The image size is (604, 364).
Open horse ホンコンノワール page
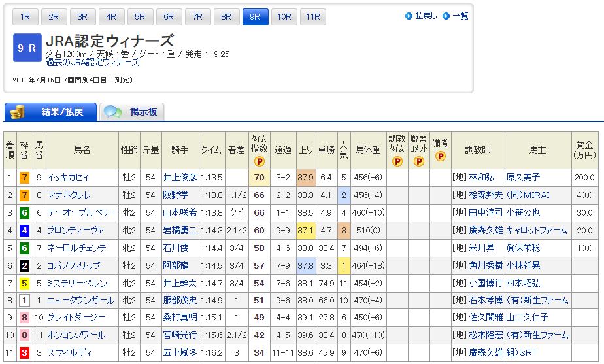pyautogui.click(x=76, y=335)
